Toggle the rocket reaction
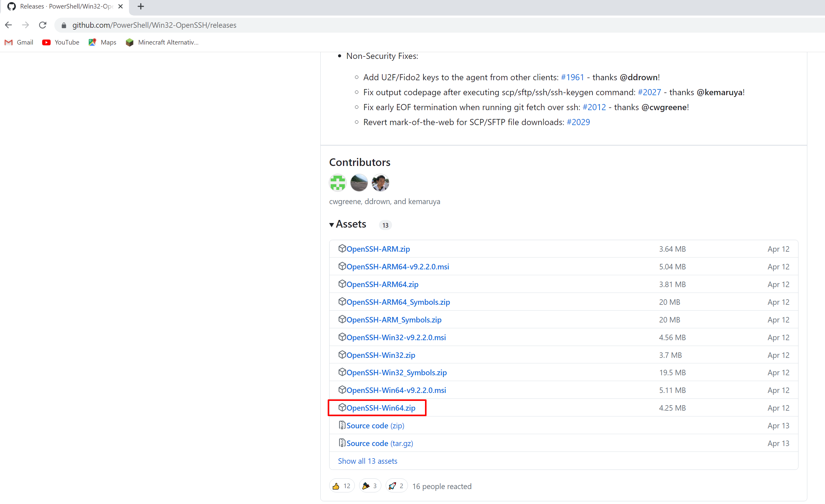Image resolution: width=825 pixels, height=504 pixels. [396, 486]
